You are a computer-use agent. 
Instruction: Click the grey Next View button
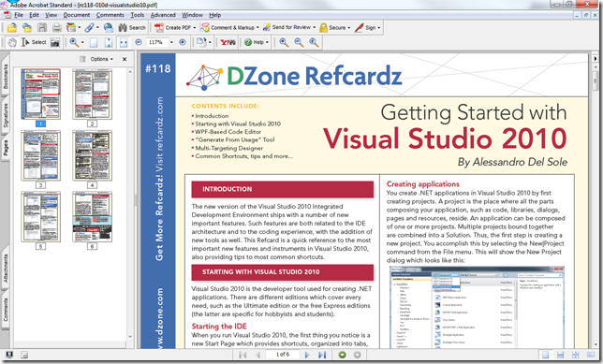point(358,355)
